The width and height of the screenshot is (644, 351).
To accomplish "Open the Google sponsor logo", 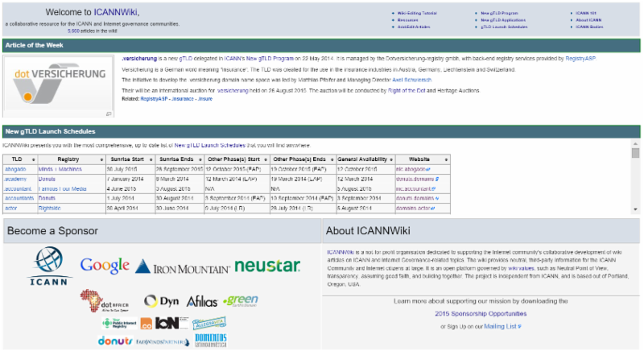I will (x=105, y=266).
